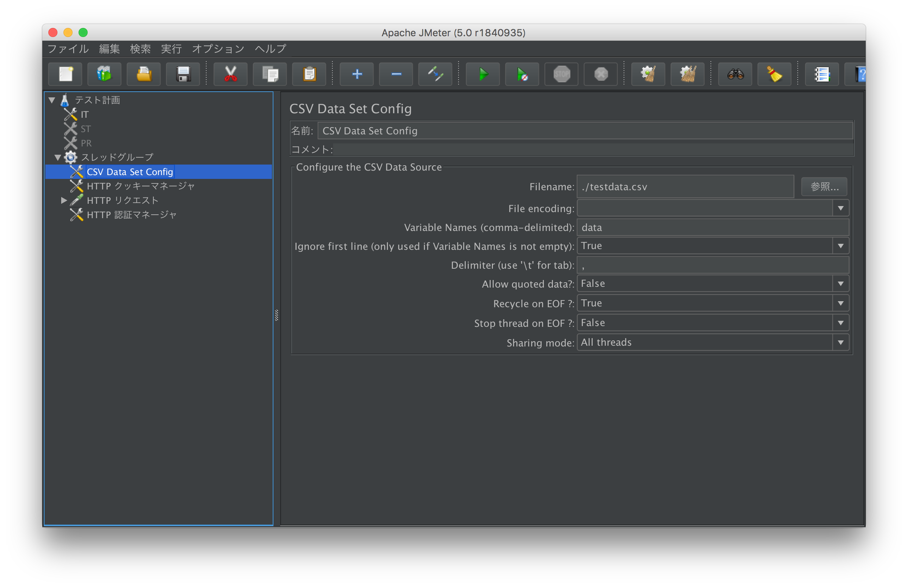Set Allow quoted data to True

(841, 283)
